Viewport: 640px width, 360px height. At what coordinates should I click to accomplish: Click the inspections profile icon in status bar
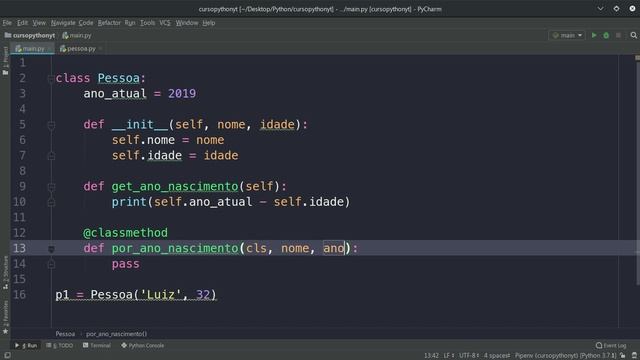(634, 356)
